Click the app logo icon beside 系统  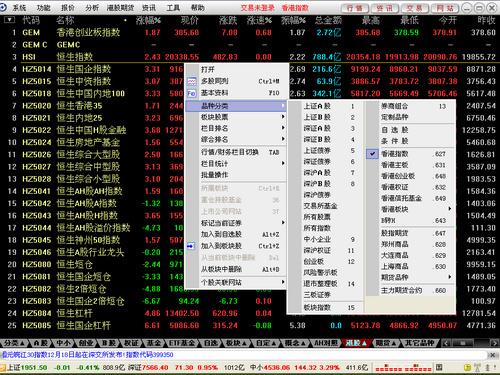(x=3, y=7)
